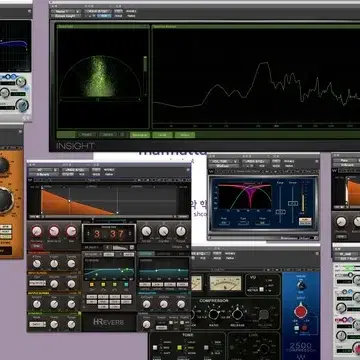Click the Freq value field in Renaissance DeEsser
The height and width of the screenshot is (360, 360).
pyautogui.click(x=225, y=222)
